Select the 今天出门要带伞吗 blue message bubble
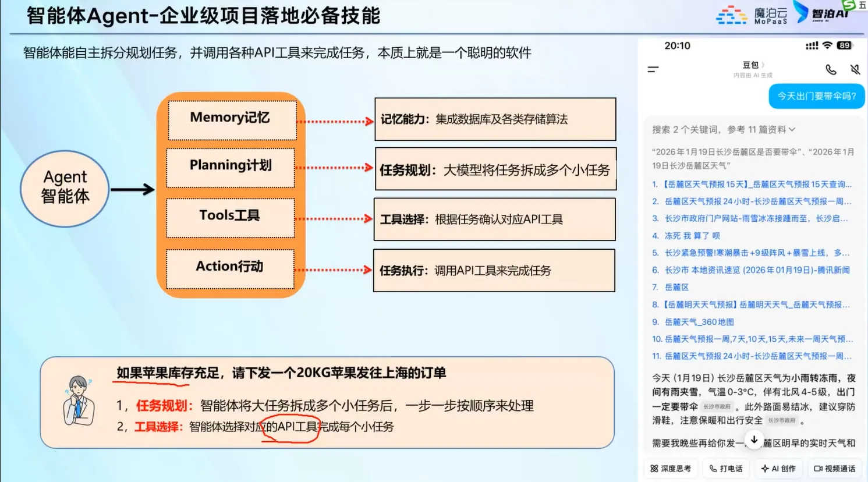The image size is (868, 482). pos(816,96)
